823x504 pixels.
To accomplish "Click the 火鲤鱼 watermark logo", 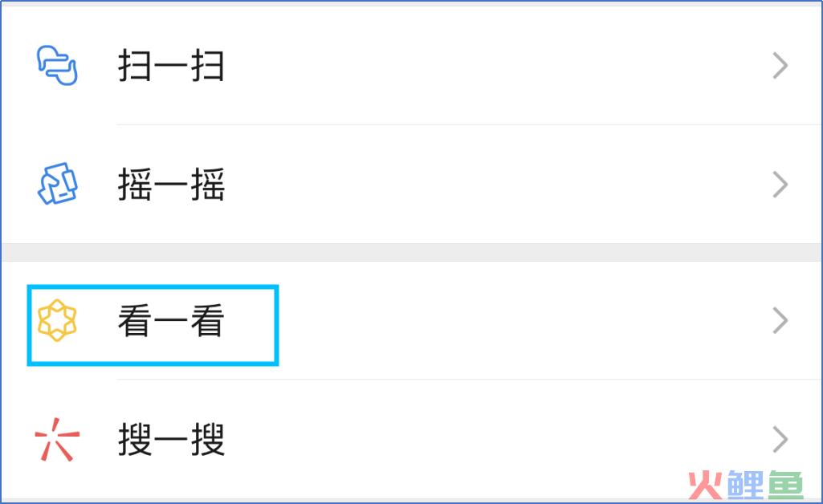I will click(x=745, y=485).
